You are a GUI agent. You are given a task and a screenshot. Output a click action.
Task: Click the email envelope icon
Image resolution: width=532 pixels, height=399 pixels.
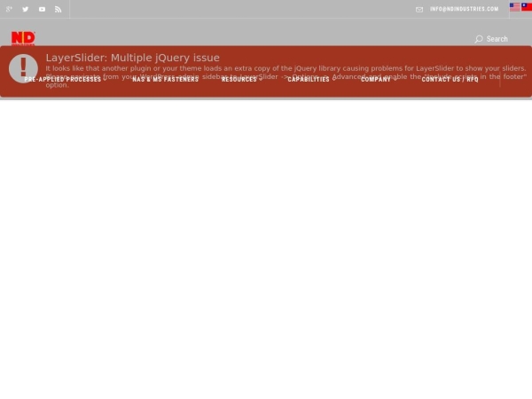click(419, 10)
